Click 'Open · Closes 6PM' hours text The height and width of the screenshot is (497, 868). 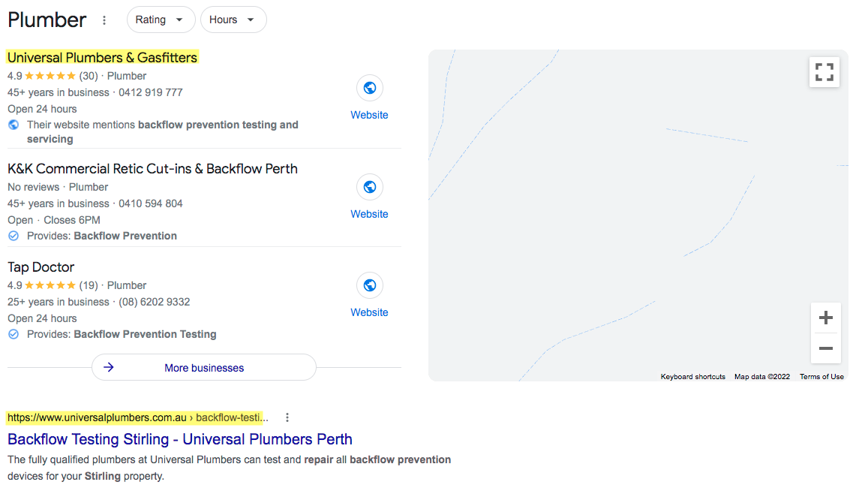[x=54, y=220]
